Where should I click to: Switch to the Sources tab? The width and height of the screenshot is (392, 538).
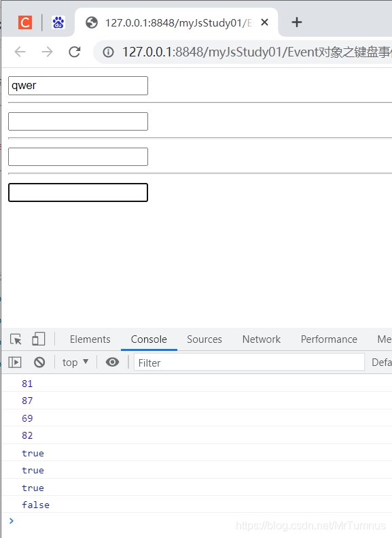[204, 339]
